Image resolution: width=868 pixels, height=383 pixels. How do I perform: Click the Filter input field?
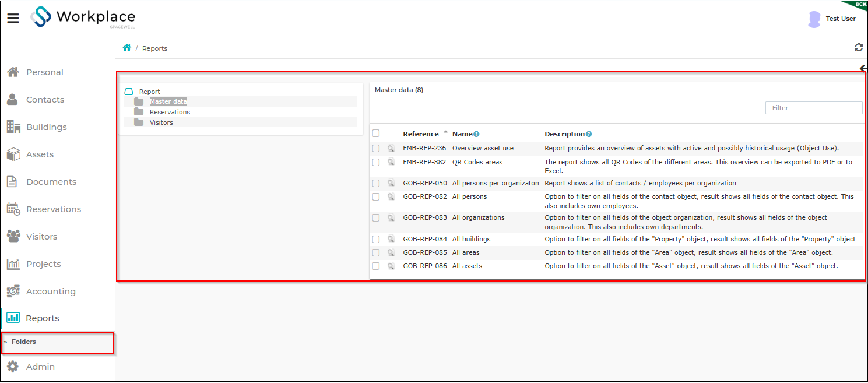click(x=814, y=108)
